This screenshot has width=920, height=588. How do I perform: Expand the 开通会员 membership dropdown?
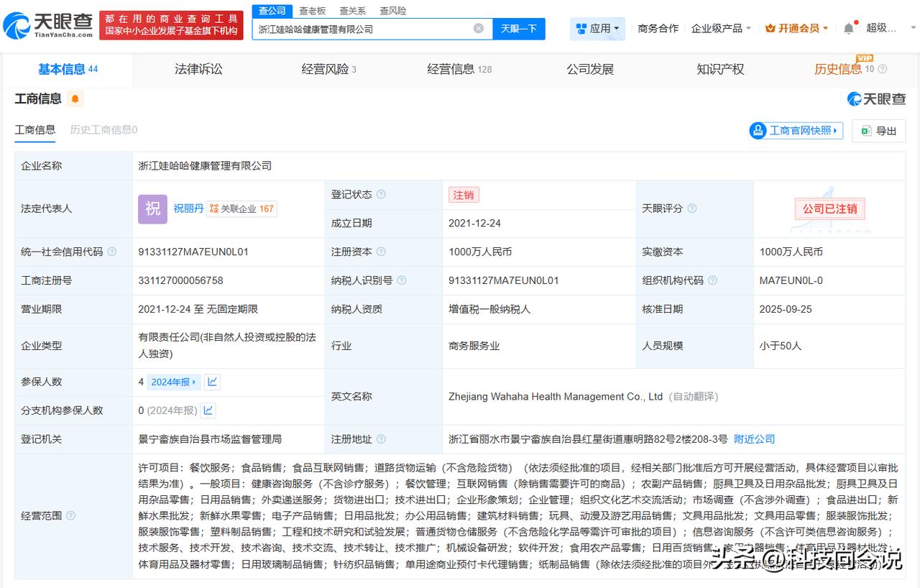pos(797,29)
